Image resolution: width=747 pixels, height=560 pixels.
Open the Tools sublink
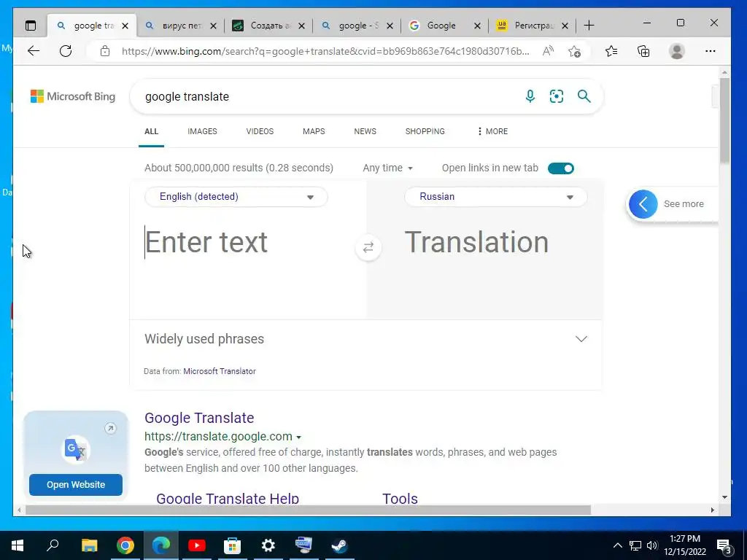coord(400,498)
